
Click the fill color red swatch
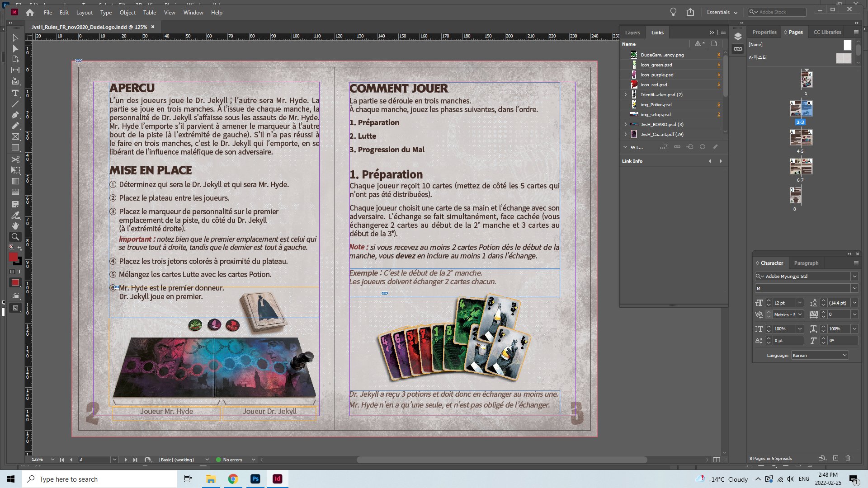tap(13, 257)
